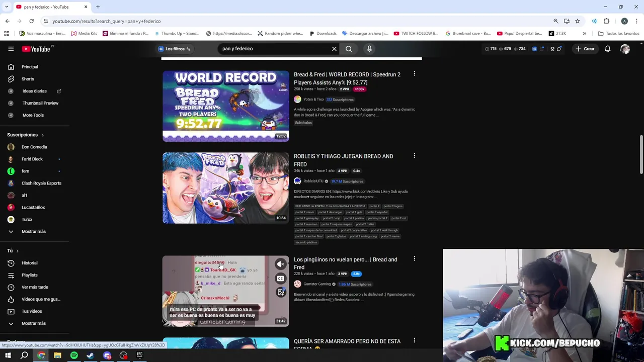Open the Farid Dieck subscription
This screenshot has height=362, width=644.
(32, 159)
